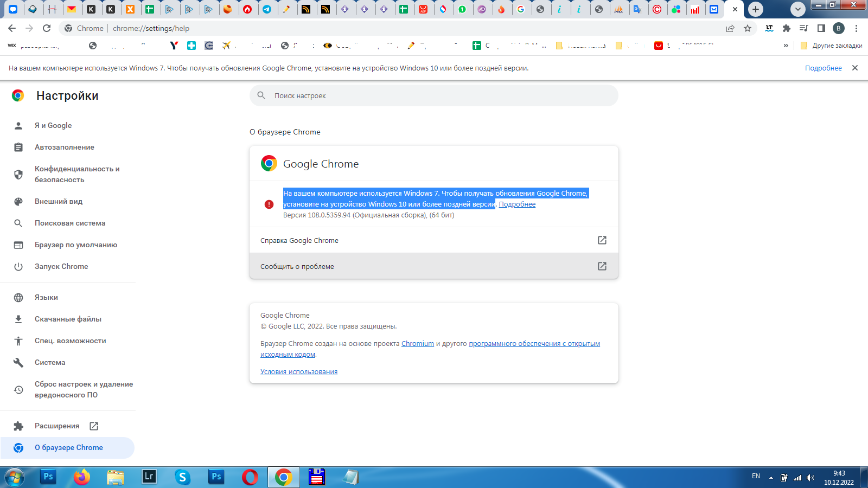
Task: Switch to the orange X icon tab
Action: (130, 9)
